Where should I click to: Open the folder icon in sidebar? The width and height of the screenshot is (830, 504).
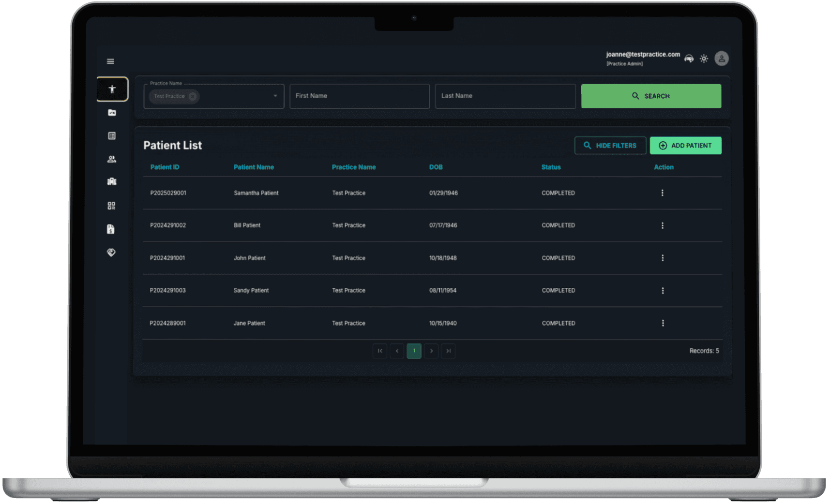112,113
